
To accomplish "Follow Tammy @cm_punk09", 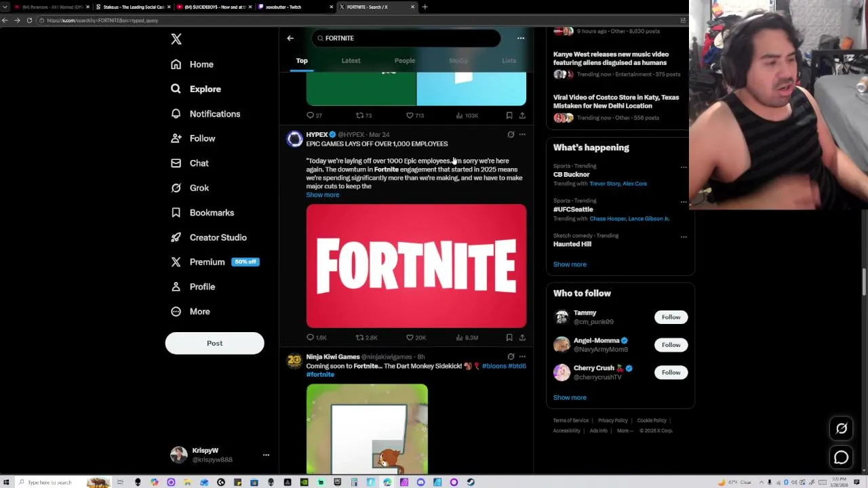I will [671, 317].
